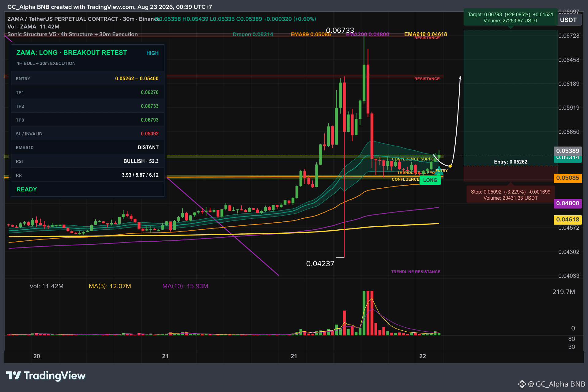Click the green LONG signal label

(x=430, y=180)
